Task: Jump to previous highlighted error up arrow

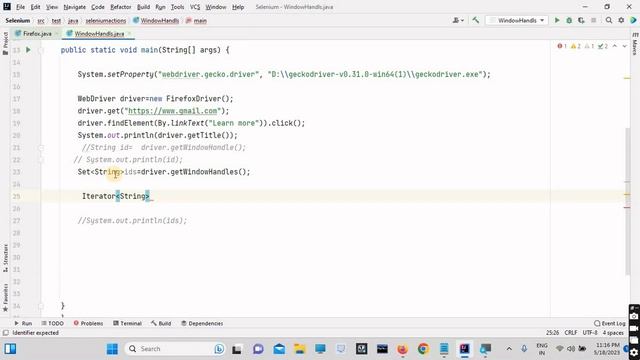Action: pos(615,46)
